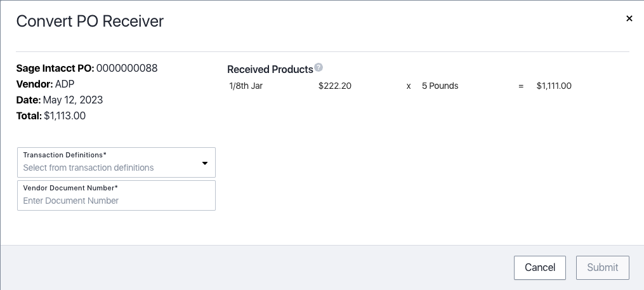The height and width of the screenshot is (290, 644).
Task: Click the equals sign in product row
Action: click(x=521, y=86)
